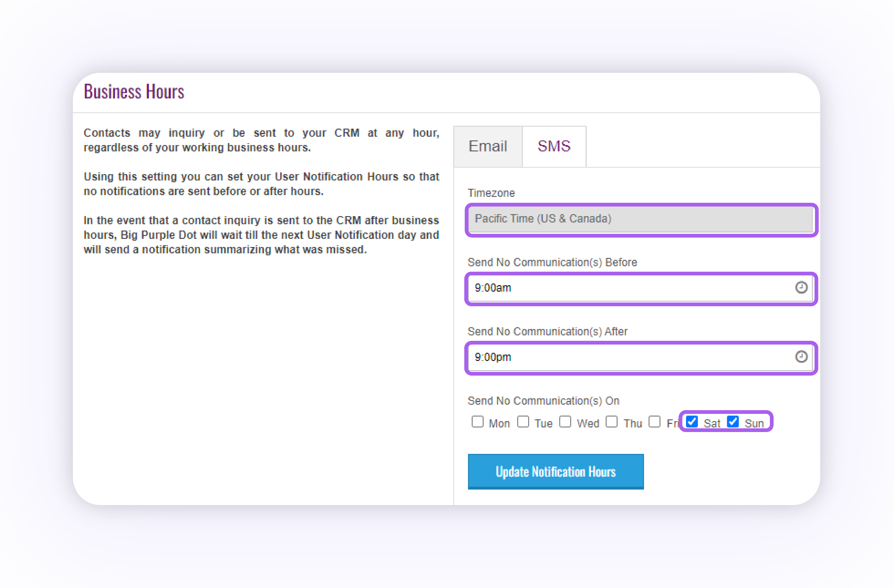Viewport: 894px width, 588px height.
Task: Click the Send No Communication(s) On label
Action: coord(543,401)
